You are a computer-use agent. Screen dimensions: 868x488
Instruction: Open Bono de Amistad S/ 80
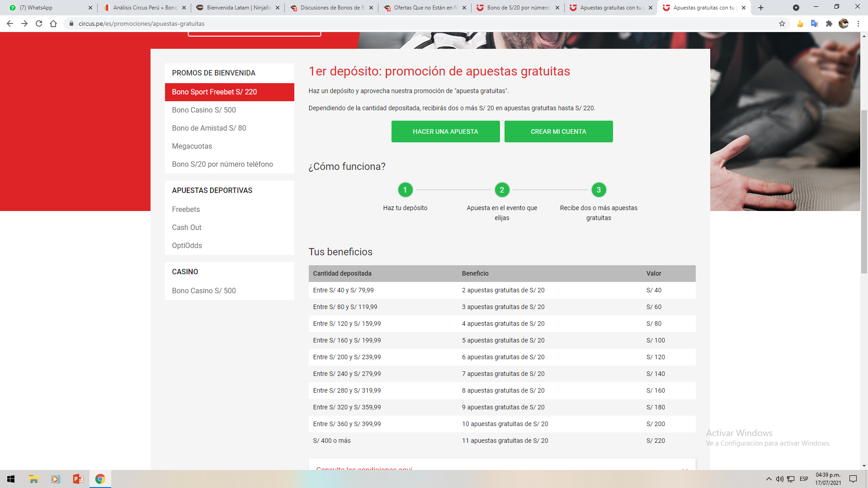(x=230, y=128)
